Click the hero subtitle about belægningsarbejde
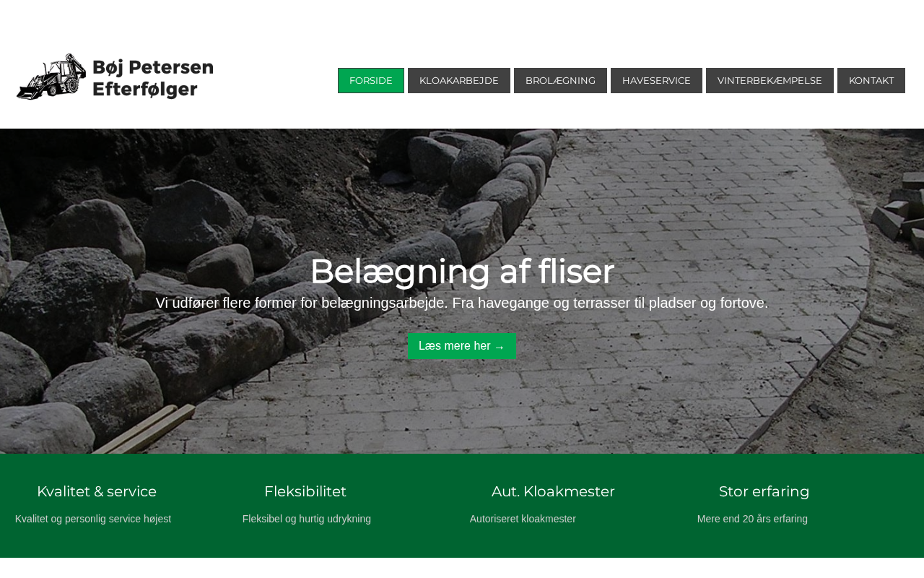Screen dimensions: 924x578 (x=462, y=303)
